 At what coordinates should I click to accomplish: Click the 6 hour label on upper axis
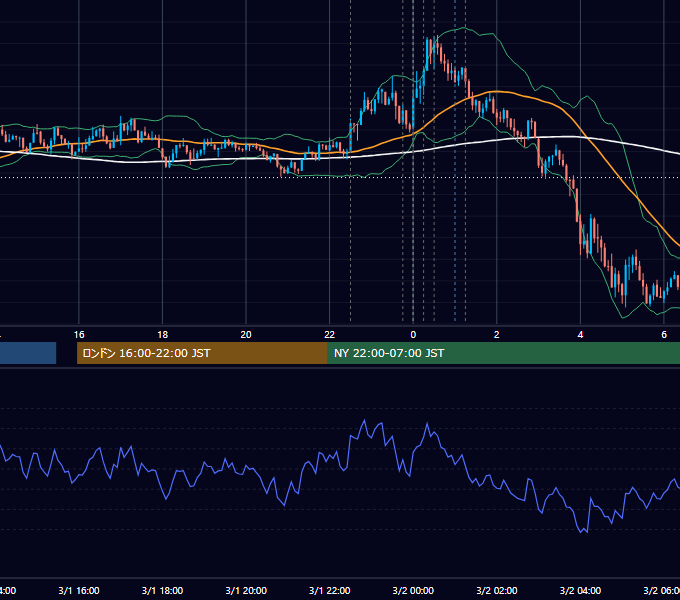(x=664, y=335)
